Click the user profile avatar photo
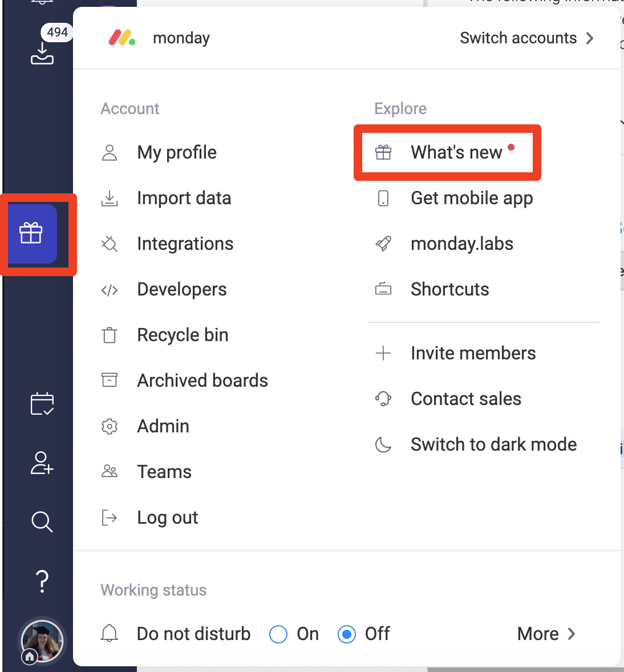The height and width of the screenshot is (672, 624). tap(42, 641)
